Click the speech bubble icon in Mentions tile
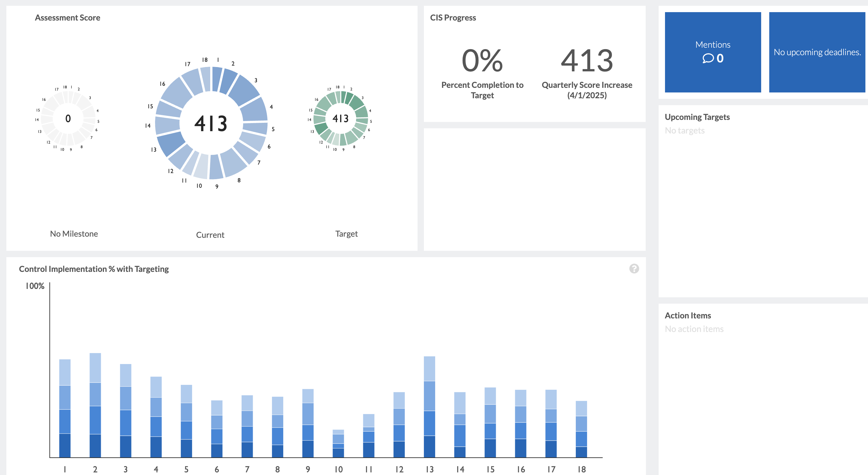Viewport: 868px width, 475px height. pyautogui.click(x=708, y=58)
